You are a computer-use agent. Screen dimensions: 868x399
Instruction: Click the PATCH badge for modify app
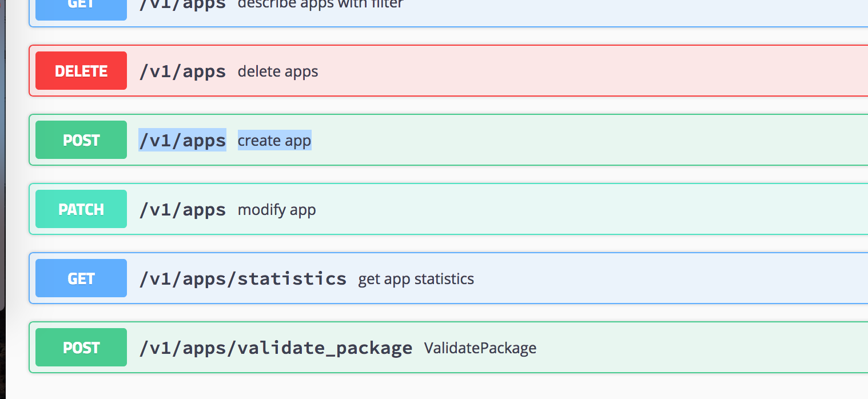81,209
